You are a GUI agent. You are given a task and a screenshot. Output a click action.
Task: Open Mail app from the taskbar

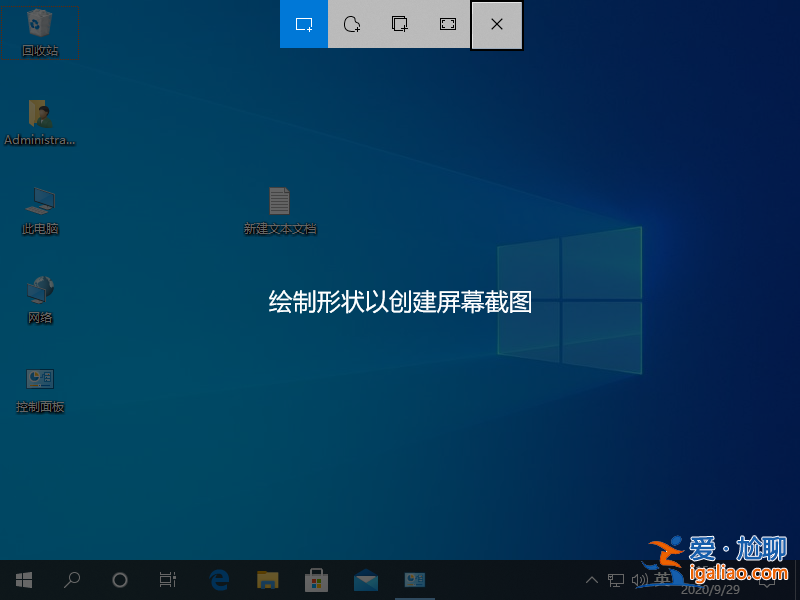point(365,579)
